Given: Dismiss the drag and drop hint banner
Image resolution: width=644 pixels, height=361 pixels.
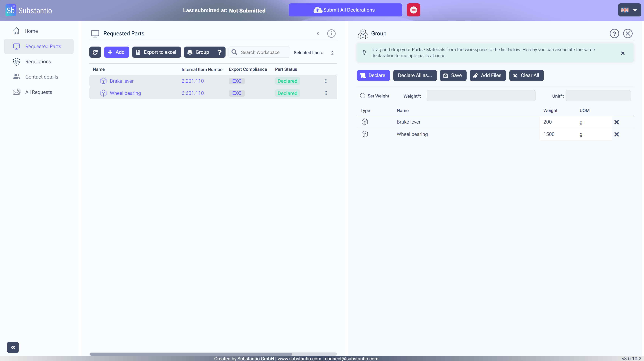Looking at the screenshot, I should [x=622, y=53].
